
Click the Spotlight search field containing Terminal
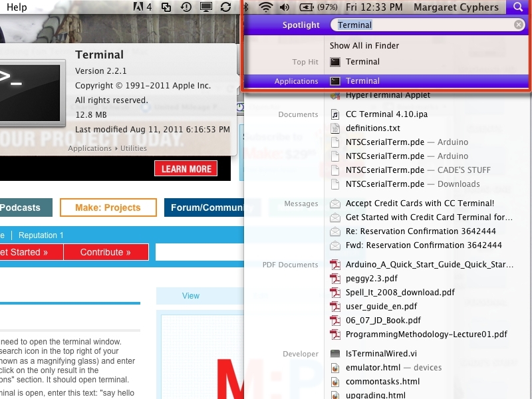[428, 25]
